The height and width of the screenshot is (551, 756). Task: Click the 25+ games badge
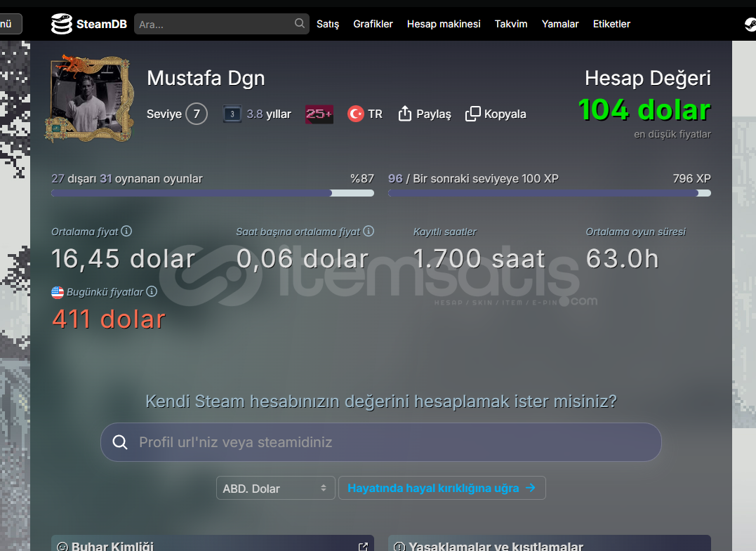click(319, 114)
